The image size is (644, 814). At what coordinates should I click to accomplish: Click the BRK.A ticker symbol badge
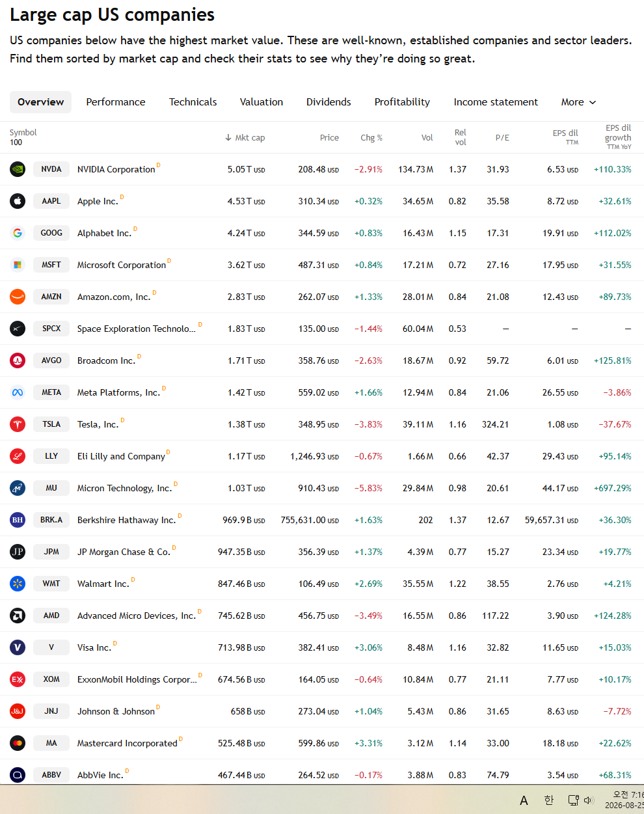click(51, 520)
